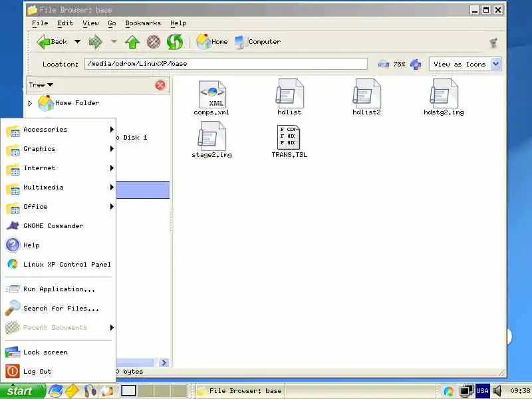Activate File Browser: base taskbar button
Viewport: 532px width, 399px height.
pyautogui.click(x=240, y=391)
